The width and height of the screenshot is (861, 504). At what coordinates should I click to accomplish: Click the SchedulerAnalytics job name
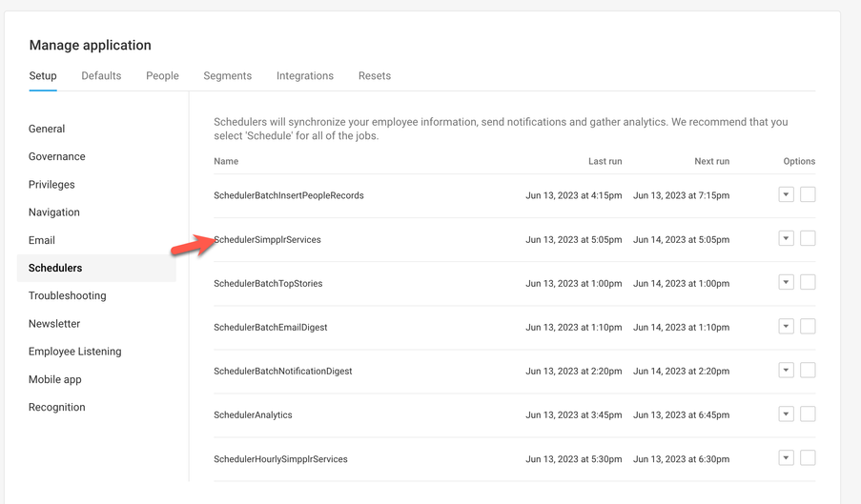(253, 415)
